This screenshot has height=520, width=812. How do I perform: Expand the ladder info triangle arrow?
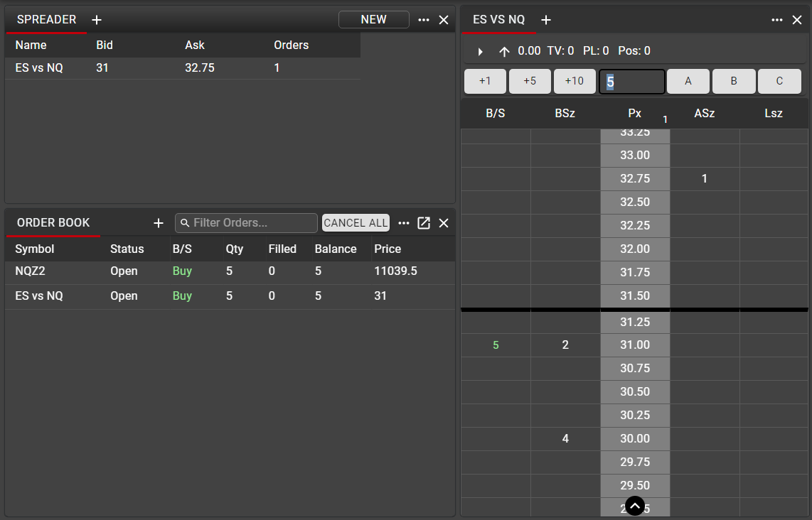tap(481, 51)
